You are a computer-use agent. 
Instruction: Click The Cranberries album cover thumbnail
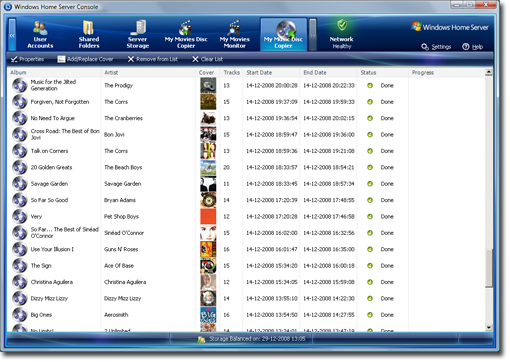208,118
